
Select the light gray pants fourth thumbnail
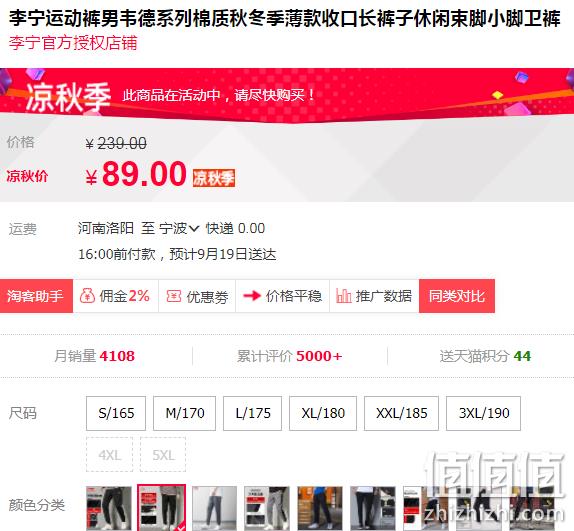coord(267,508)
